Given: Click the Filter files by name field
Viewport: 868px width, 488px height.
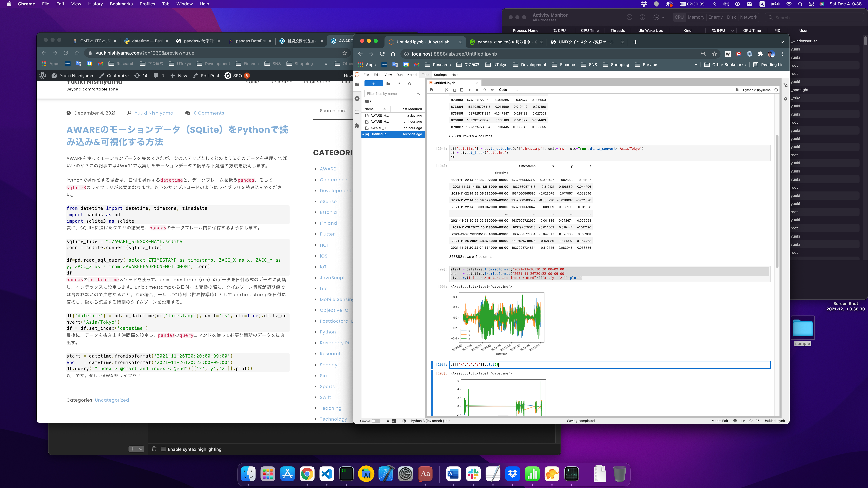Looking at the screenshot, I should (393, 94).
